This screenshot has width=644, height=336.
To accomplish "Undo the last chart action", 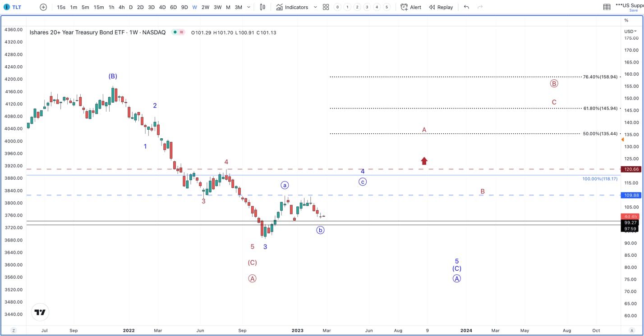I will click(466, 7).
